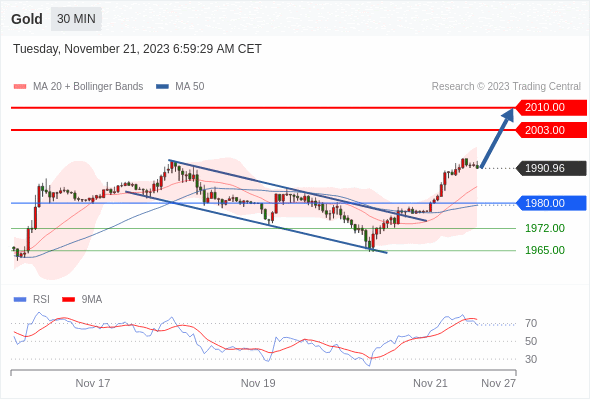This screenshot has width=590, height=400.
Task: Click the blue upward forecast arrow head
Action: tap(508, 114)
